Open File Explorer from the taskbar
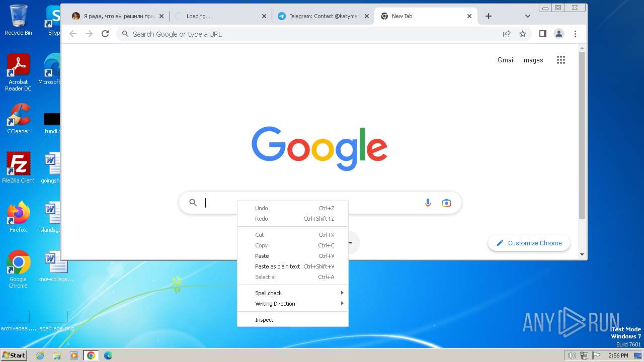This screenshot has width=644, height=362. [57, 355]
